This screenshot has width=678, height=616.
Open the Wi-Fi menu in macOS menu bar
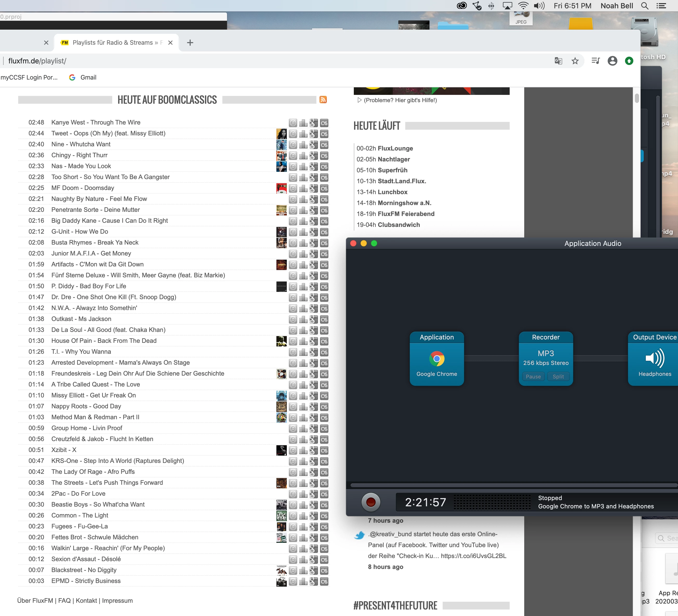[x=523, y=6]
